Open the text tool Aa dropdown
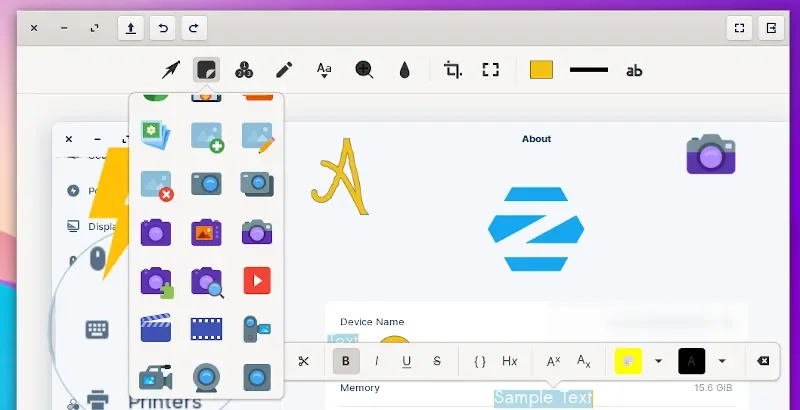This screenshot has height=410, width=800. [x=324, y=70]
